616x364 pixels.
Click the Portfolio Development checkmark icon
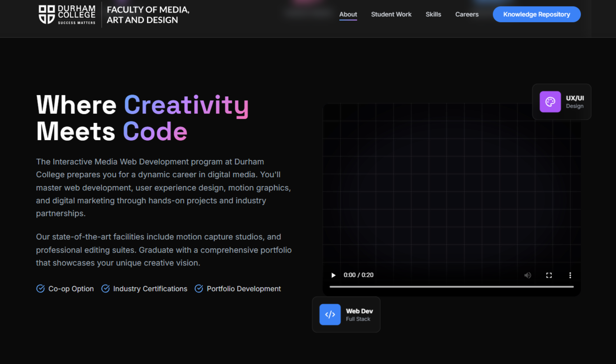click(199, 289)
